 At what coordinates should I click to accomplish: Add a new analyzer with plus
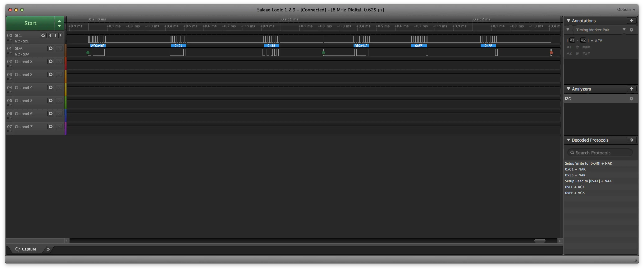pos(632,89)
